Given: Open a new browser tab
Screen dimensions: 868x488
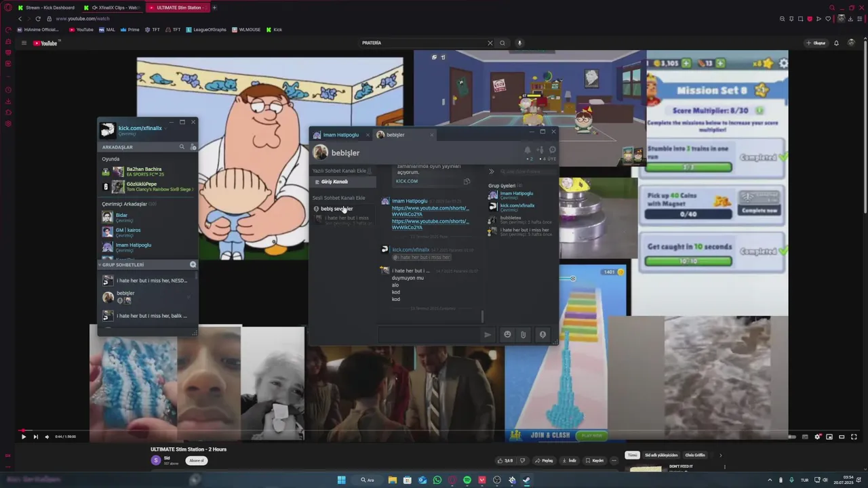Looking at the screenshot, I should (214, 7).
